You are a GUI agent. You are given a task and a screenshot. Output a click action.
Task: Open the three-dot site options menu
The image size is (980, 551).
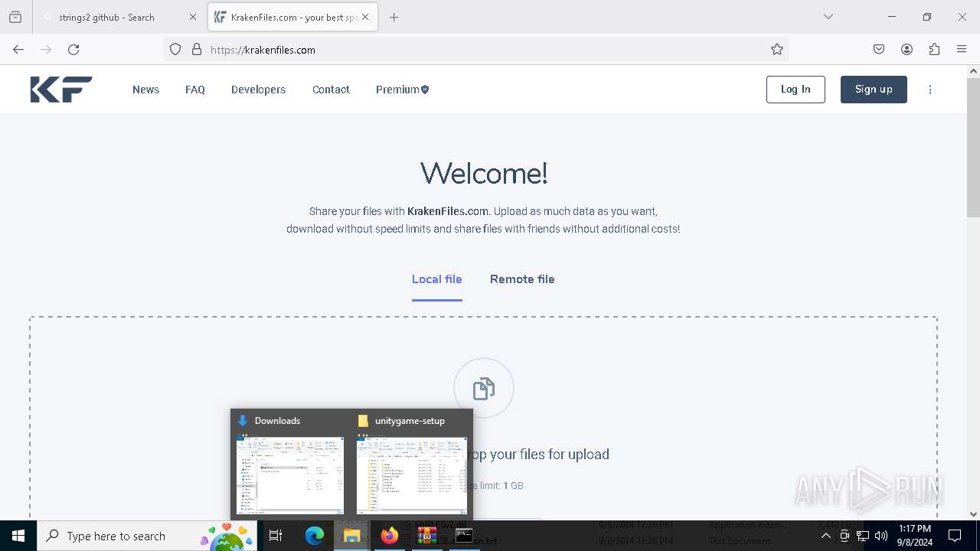[x=930, y=90]
